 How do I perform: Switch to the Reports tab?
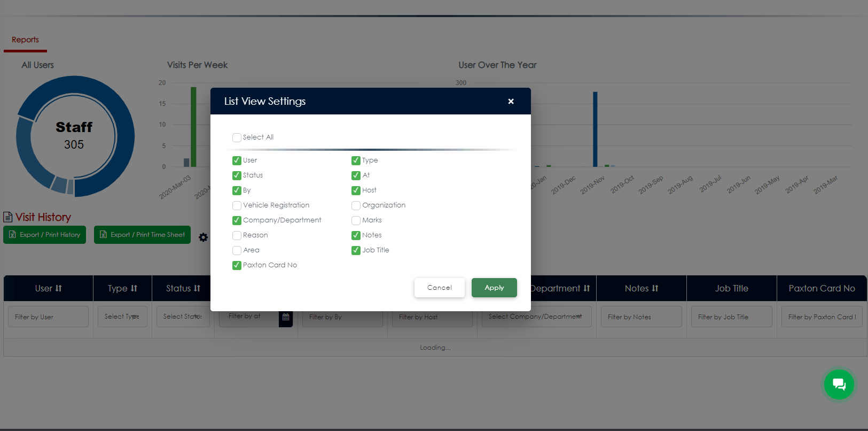(25, 40)
